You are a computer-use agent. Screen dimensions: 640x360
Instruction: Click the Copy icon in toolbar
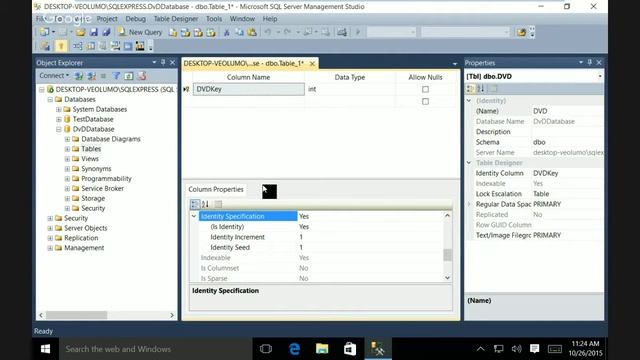point(239,32)
